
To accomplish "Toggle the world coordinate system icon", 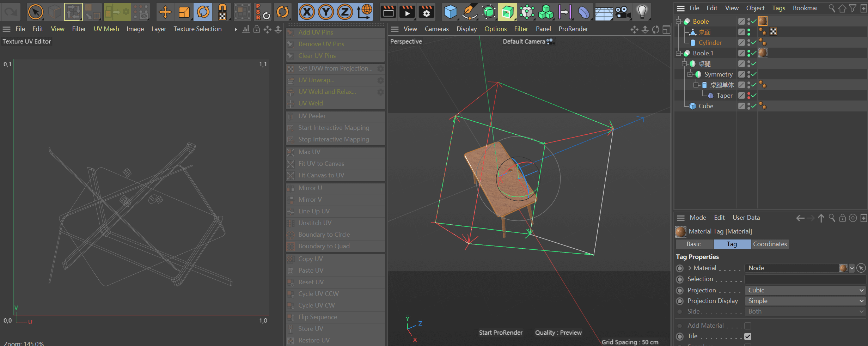I will 365,12.
